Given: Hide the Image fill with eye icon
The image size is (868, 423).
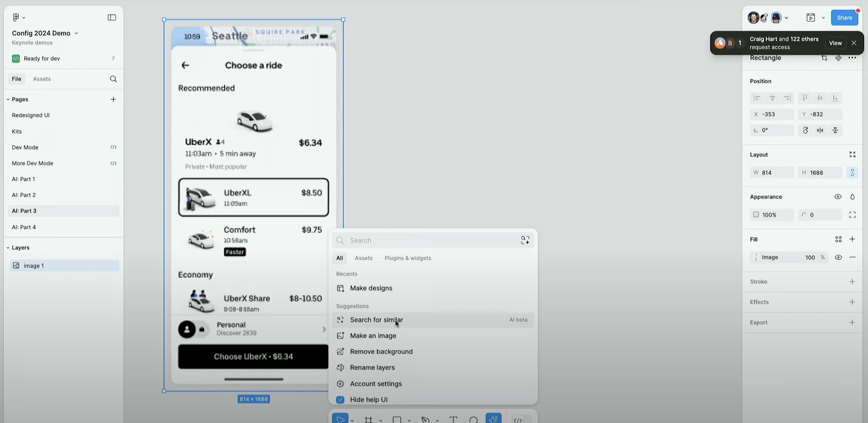Looking at the screenshot, I should [838, 258].
